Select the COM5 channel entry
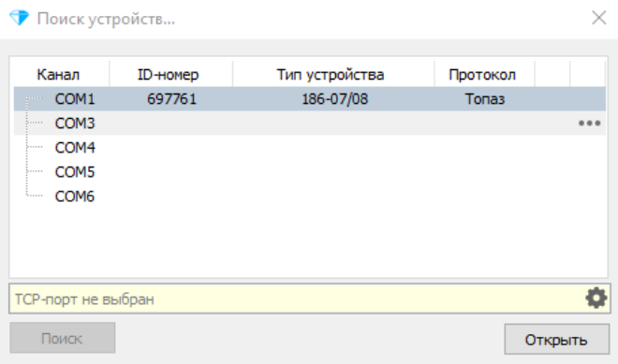 pos(75,172)
